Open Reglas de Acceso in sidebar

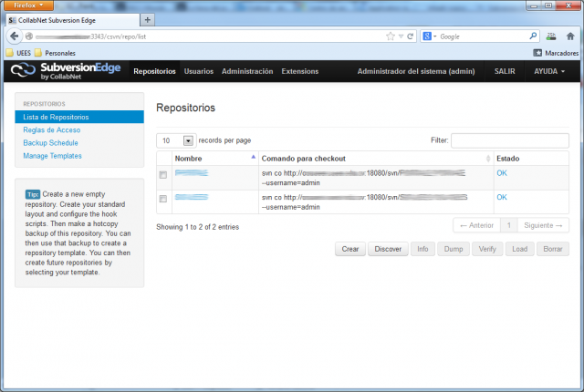pyautogui.click(x=52, y=129)
